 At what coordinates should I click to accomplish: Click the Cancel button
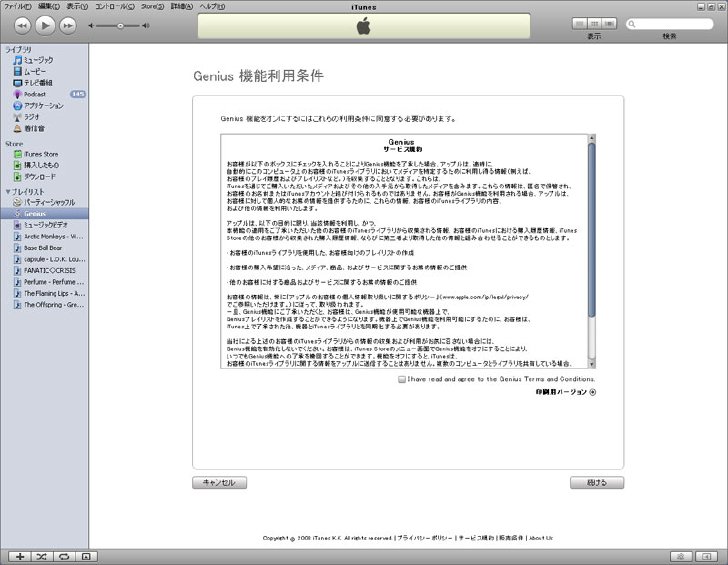[x=219, y=483]
